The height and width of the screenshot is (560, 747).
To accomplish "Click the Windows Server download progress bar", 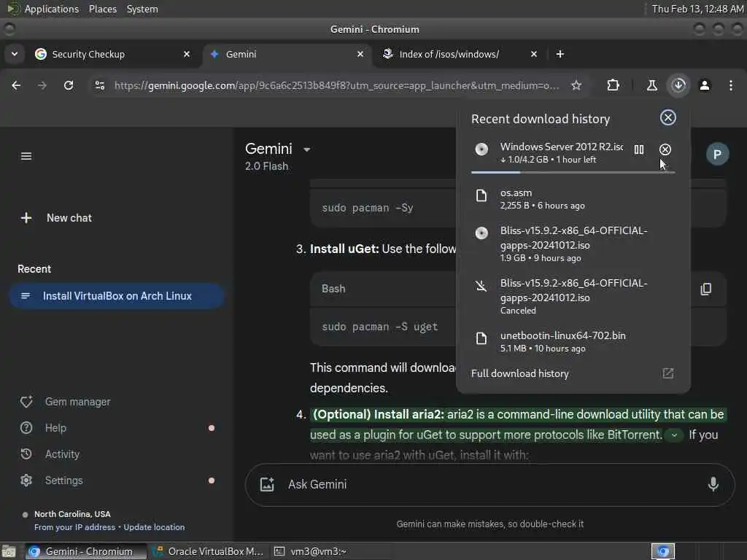I will coord(573,172).
